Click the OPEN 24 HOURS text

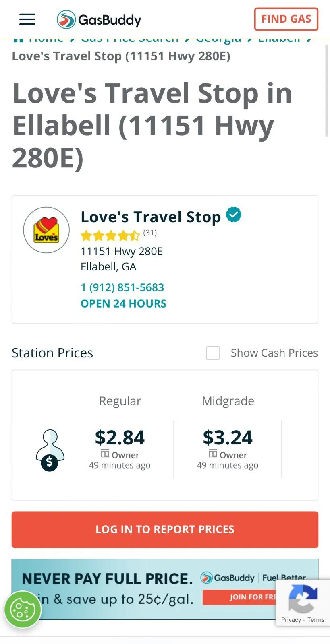123,303
